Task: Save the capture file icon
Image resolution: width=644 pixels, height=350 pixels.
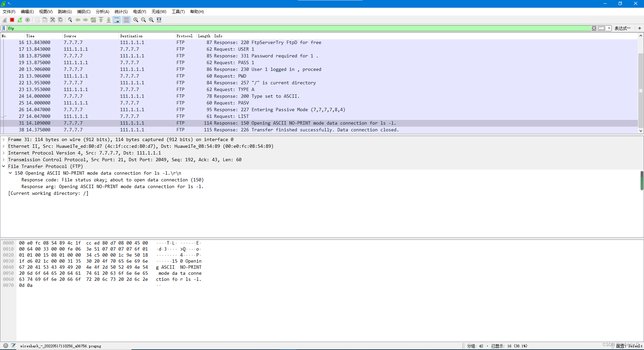Action: tap(45, 20)
